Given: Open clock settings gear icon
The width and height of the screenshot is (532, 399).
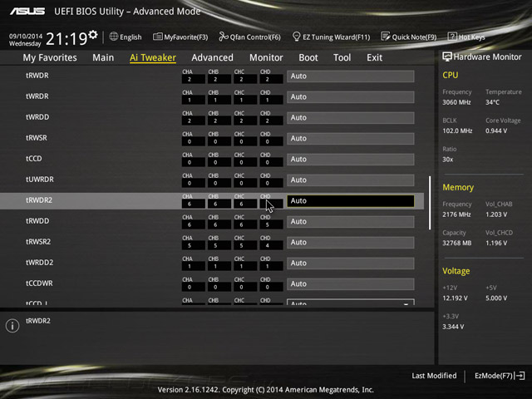Looking at the screenshot, I should click(93, 35).
